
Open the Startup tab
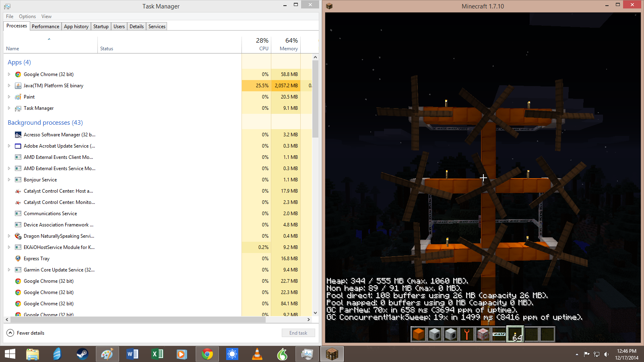101,27
